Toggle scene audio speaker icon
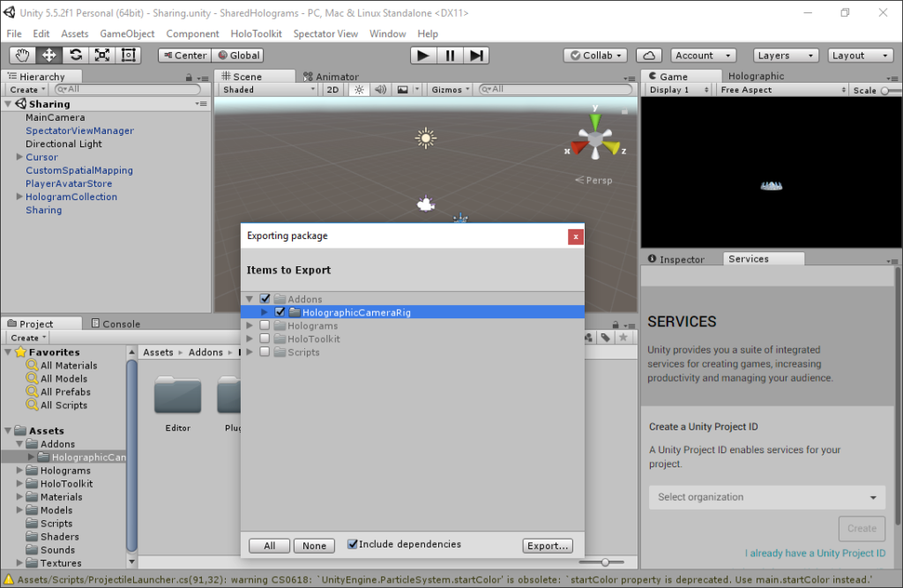 click(x=380, y=90)
